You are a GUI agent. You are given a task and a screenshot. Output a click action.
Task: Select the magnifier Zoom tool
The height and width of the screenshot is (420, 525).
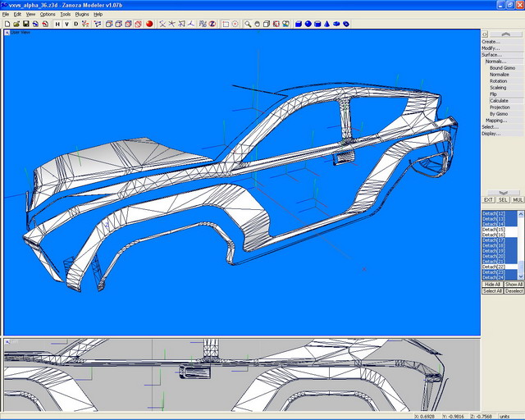247,24
